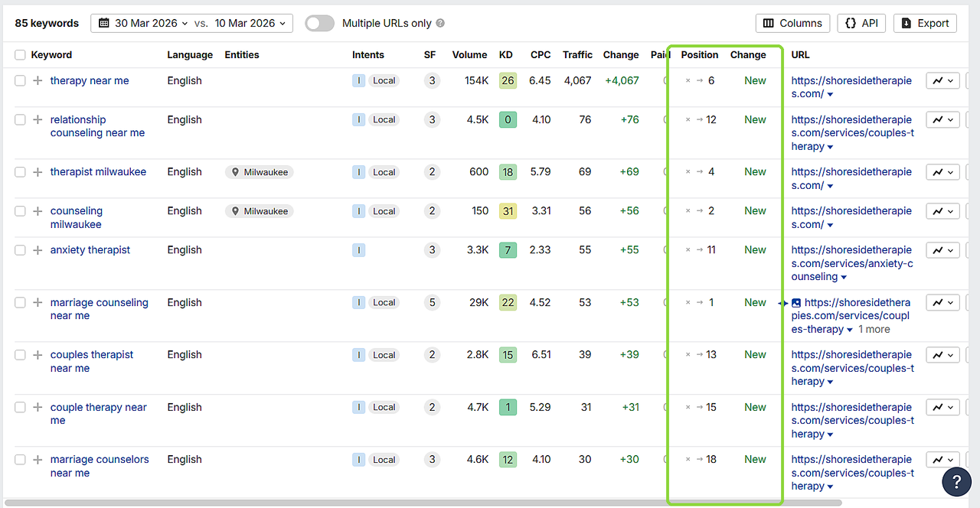
Task: Expand URL caret for 'therapy near me' row
Action: coord(831,95)
